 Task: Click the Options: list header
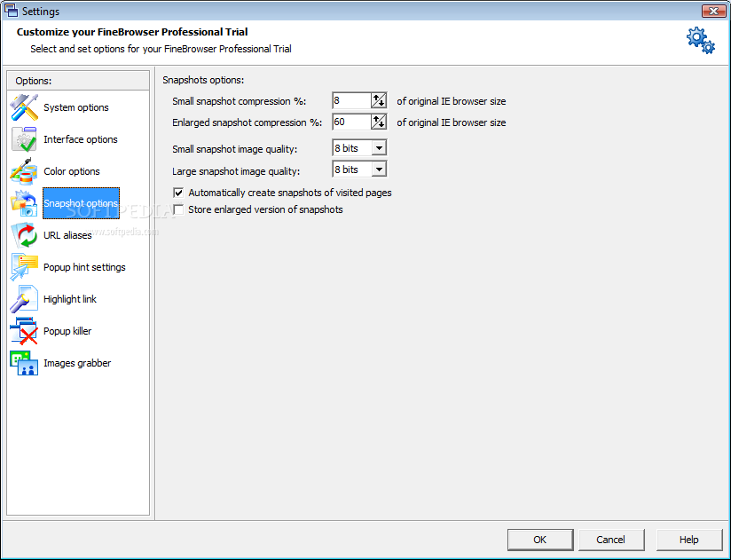click(x=78, y=81)
